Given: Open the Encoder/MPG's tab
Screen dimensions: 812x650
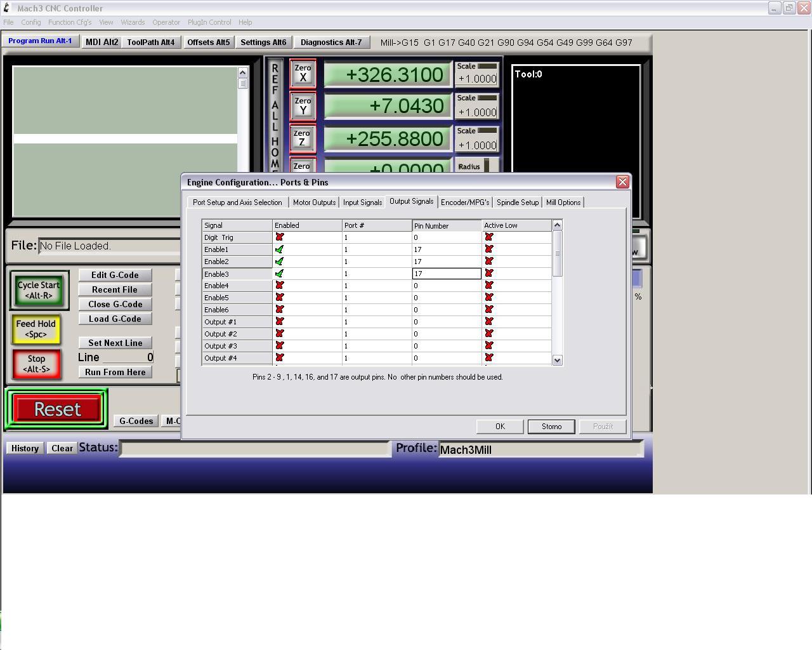Looking at the screenshot, I should tap(465, 202).
